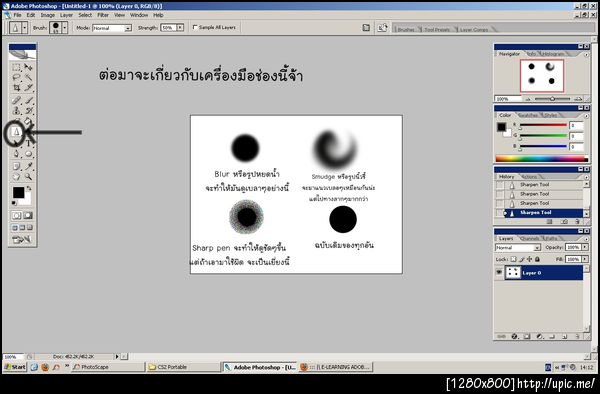Select the Type tool
Screen dimensions: 600x394
(28, 143)
